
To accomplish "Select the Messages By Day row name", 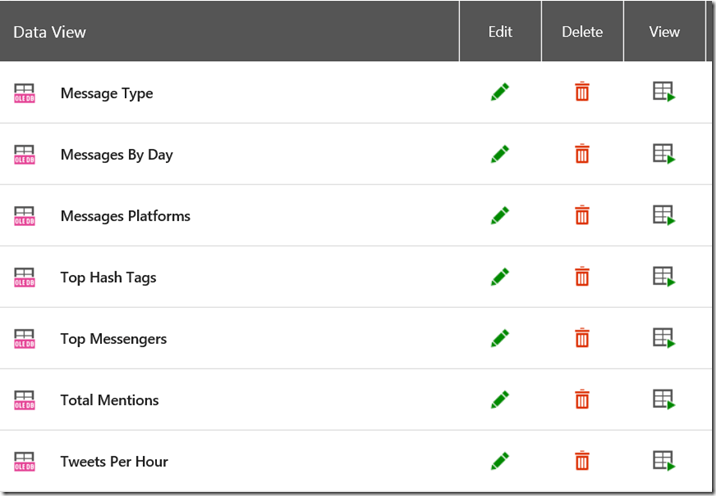I will pyautogui.click(x=116, y=155).
